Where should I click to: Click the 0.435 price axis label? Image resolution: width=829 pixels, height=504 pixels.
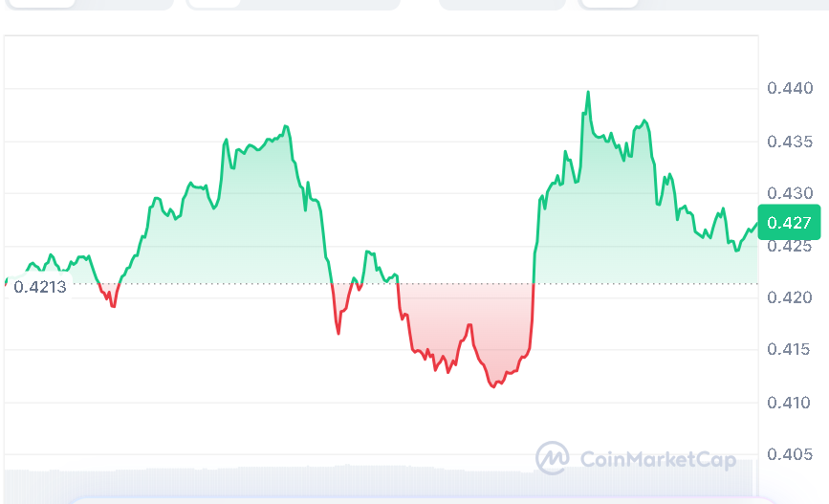790,142
